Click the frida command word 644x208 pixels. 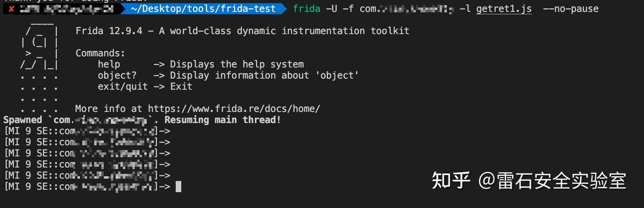307,9
